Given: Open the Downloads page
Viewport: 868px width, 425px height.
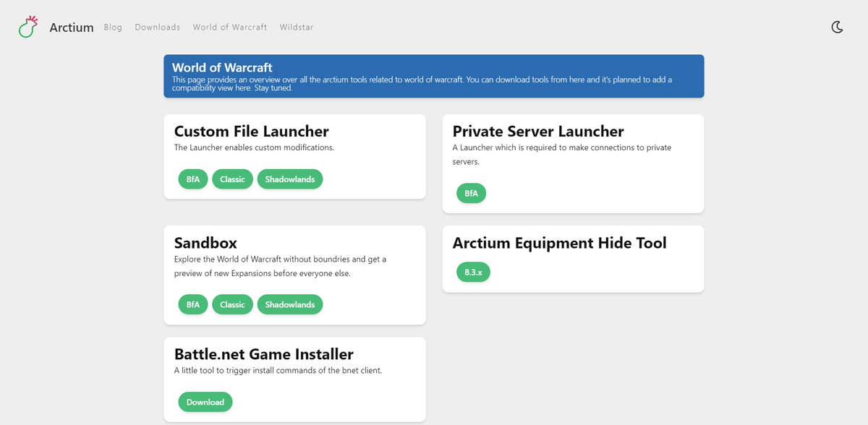Looking at the screenshot, I should coord(157,27).
